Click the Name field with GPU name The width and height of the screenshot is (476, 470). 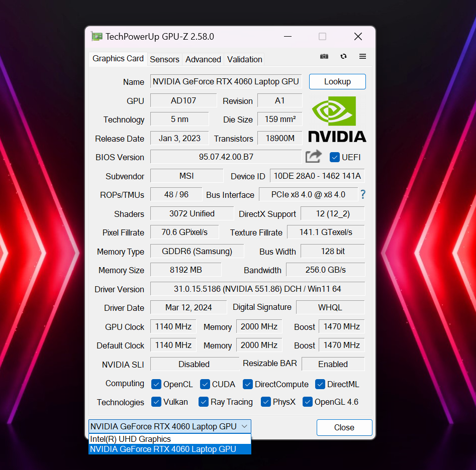tap(226, 81)
